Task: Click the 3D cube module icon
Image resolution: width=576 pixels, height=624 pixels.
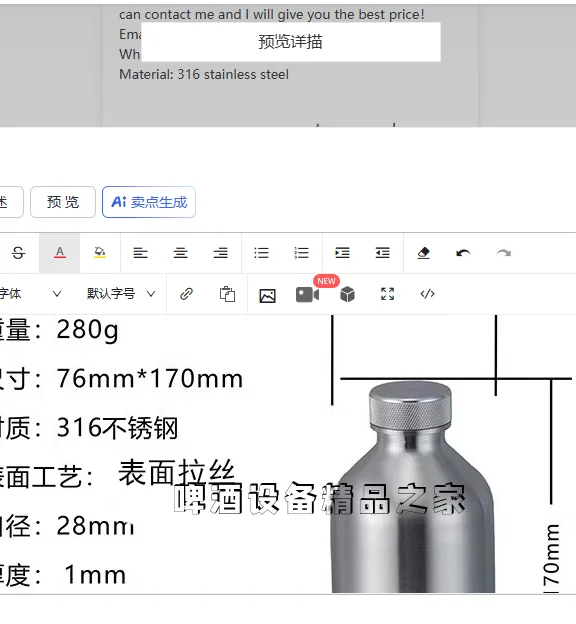Action: (348, 294)
